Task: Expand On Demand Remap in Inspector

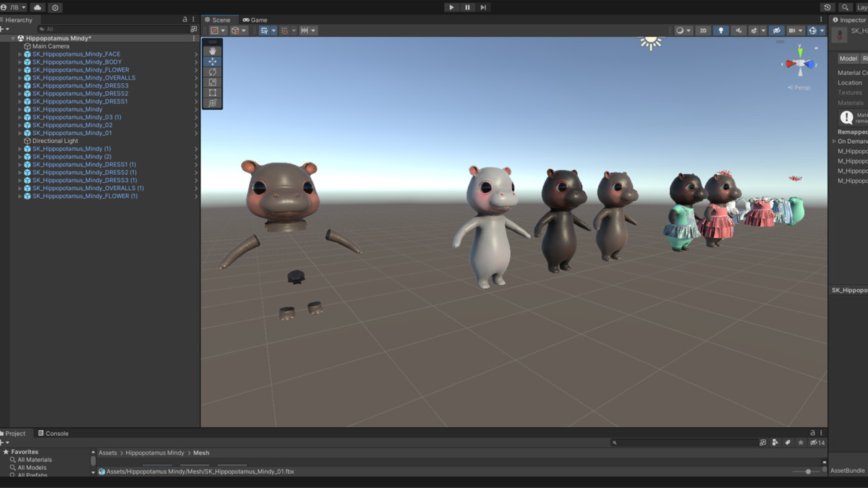Action: pos(834,142)
